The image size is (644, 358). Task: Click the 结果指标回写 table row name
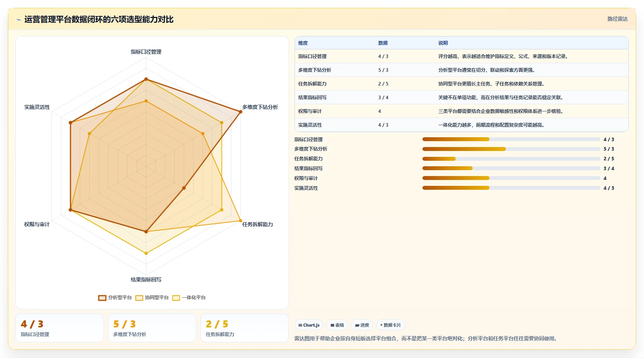coord(312,98)
